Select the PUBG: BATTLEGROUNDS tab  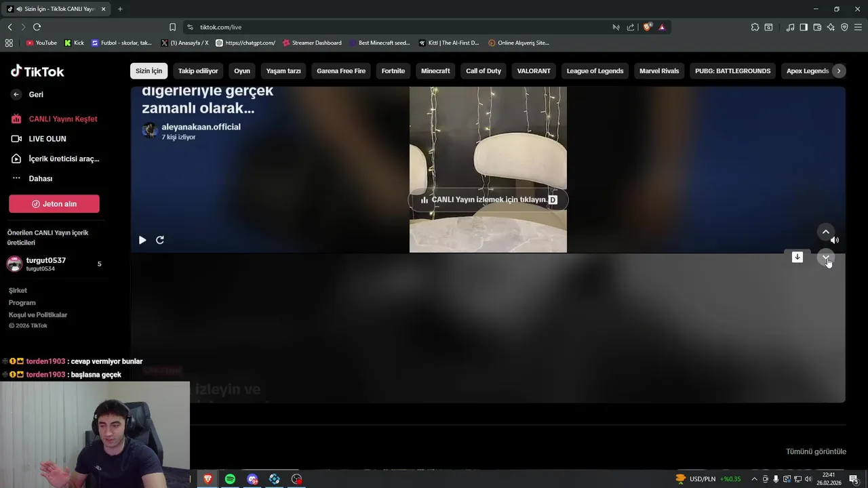(732, 71)
